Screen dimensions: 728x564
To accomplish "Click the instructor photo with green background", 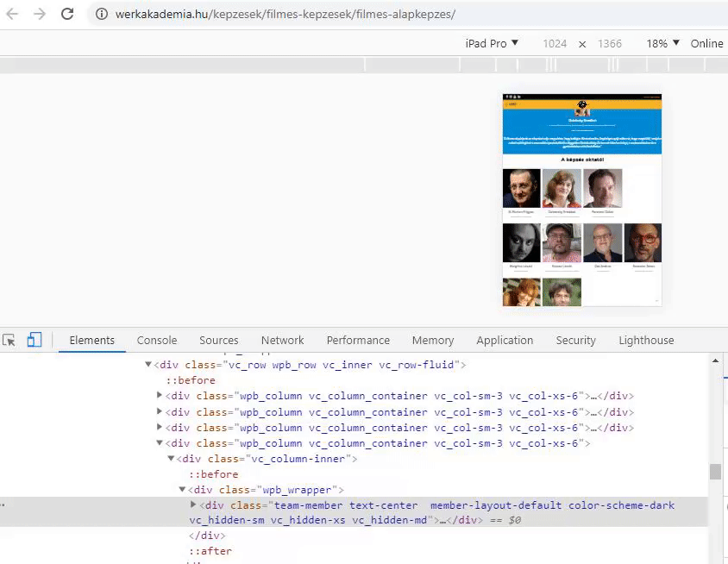I will pos(562,292).
